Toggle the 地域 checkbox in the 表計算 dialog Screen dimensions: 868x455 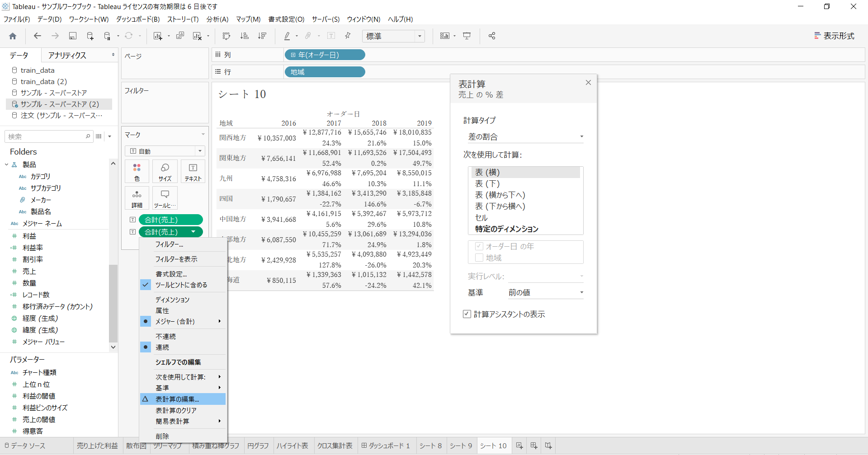click(479, 258)
